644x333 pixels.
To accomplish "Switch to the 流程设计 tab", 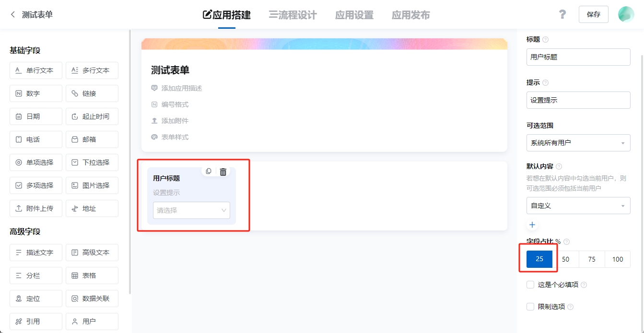I will click(x=293, y=15).
